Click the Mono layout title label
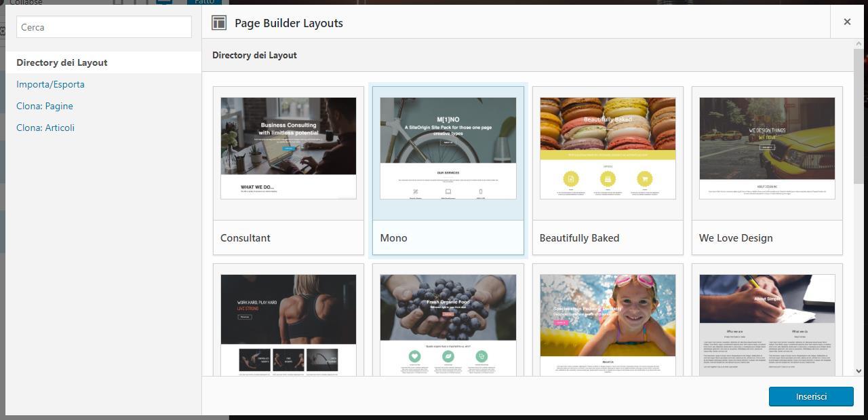Viewport: 868px width, 420px height. pyautogui.click(x=393, y=238)
